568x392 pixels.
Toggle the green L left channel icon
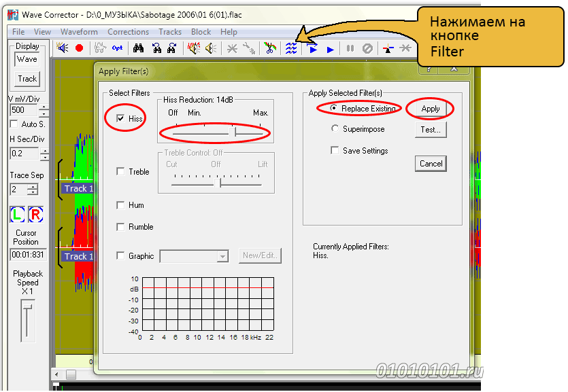click(18, 215)
